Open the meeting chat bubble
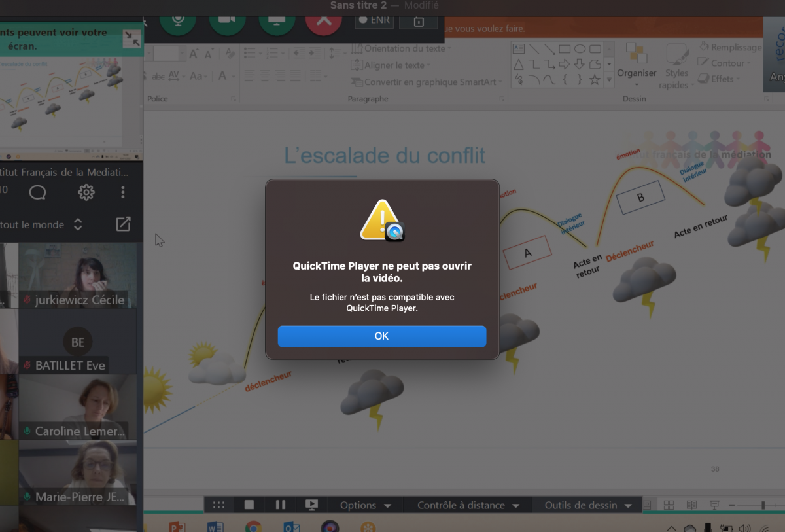 coord(38,192)
